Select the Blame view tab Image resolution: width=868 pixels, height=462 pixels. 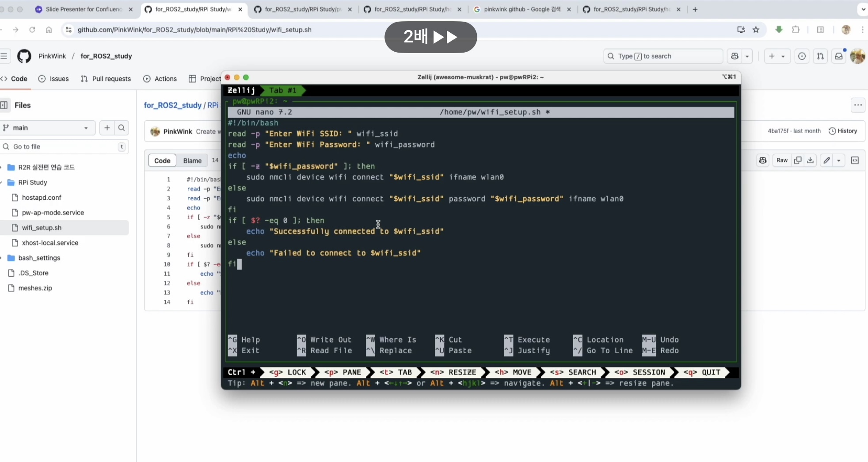tap(192, 160)
